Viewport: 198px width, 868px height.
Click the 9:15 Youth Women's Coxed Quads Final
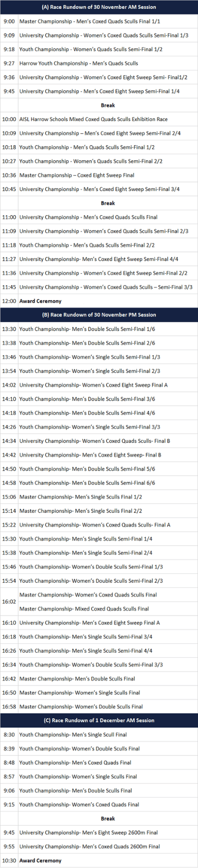[x=99, y=805]
